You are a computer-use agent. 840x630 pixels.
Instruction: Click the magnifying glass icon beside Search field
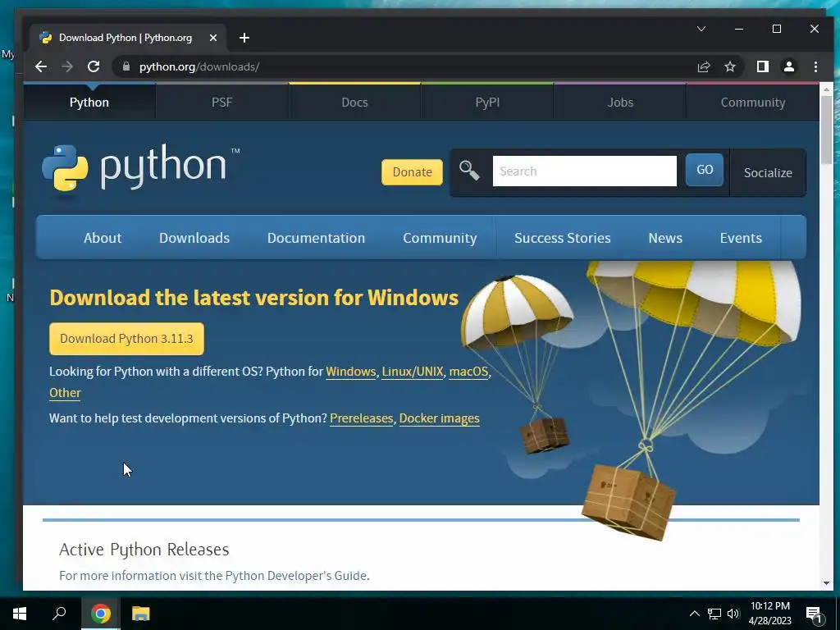[469, 171]
